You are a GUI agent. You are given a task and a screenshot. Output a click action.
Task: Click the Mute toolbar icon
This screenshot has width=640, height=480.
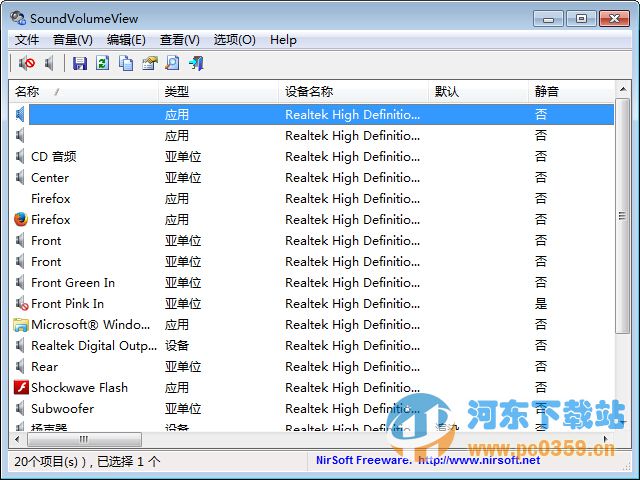tap(27, 63)
